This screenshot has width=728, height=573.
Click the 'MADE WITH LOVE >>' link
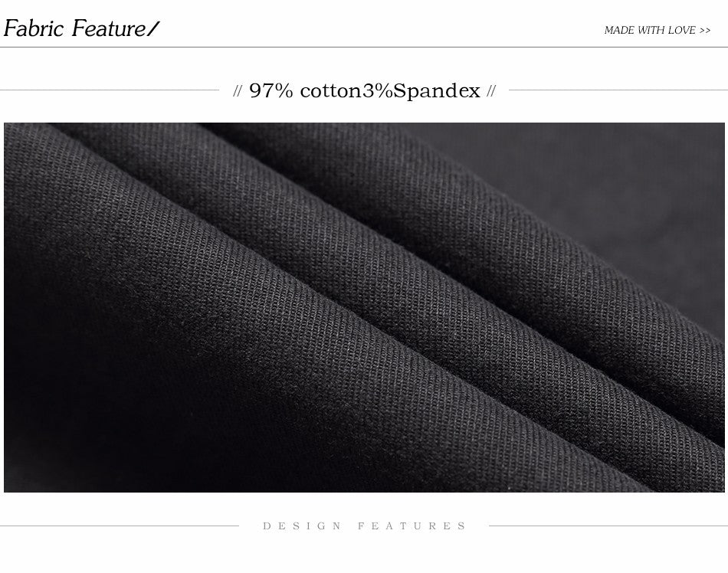click(x=657, y=30)
